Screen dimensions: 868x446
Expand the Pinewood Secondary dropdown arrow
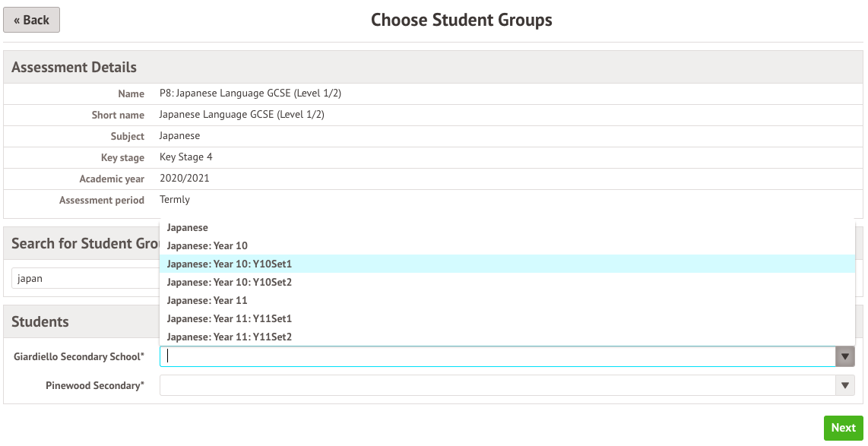(845, 386)
